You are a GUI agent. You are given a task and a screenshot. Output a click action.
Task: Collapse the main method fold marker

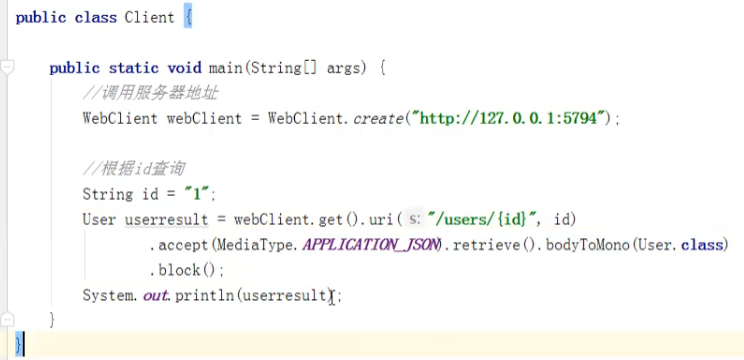tap(7, 67)
